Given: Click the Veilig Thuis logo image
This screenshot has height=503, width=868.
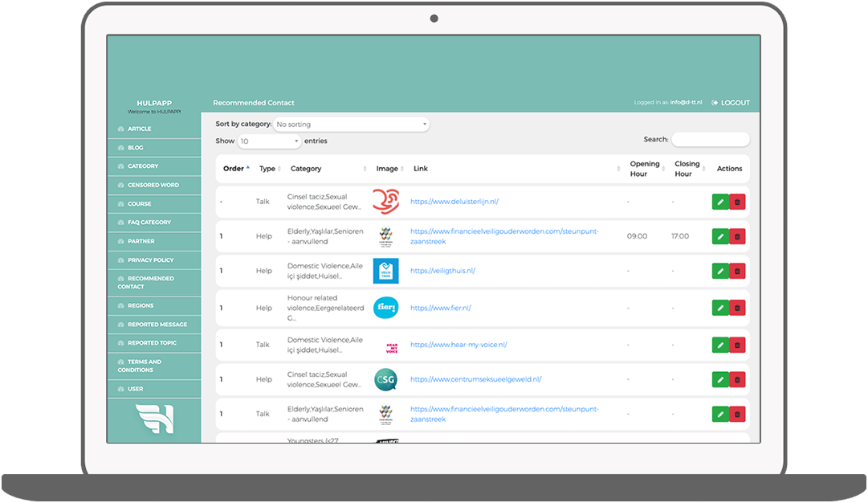Looking at the screenshot, I should tap(386, 271).
